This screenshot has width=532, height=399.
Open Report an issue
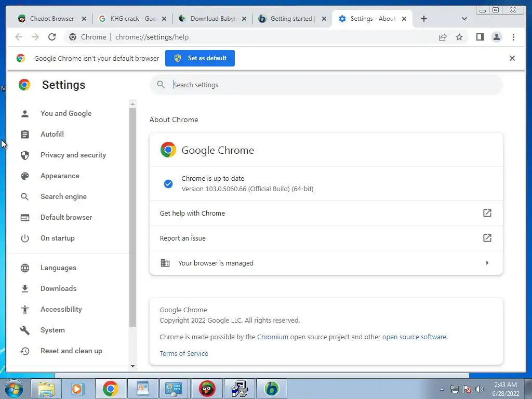coord(326,238)
